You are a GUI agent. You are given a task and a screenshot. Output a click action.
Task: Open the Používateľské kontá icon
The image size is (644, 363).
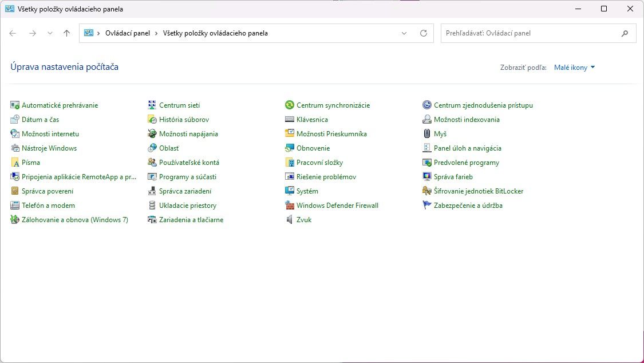(x=152, y=163)
